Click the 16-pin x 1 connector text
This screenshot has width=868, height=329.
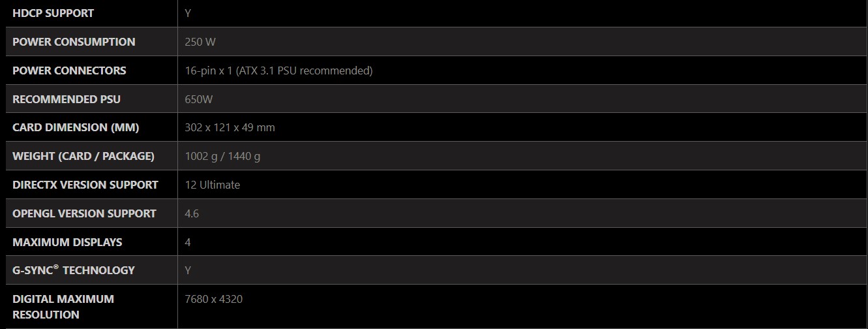278,70
